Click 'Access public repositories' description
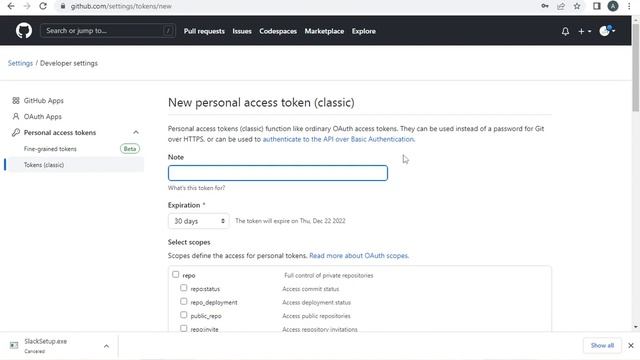 click(x=316, y=316)
